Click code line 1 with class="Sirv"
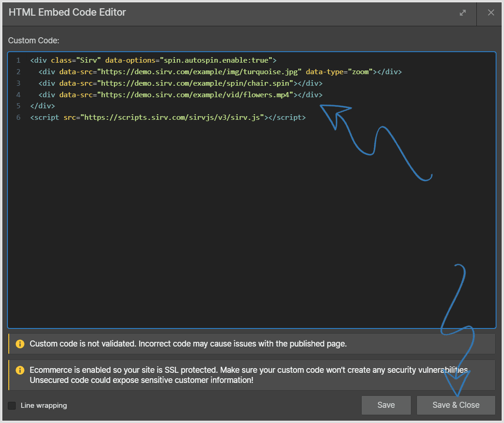 click(153, 60)
